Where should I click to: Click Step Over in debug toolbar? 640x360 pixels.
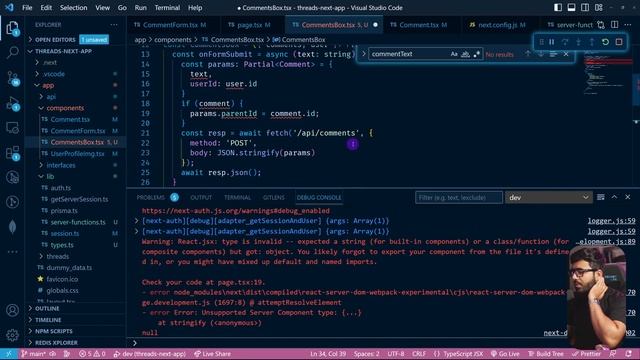(565, 42)
